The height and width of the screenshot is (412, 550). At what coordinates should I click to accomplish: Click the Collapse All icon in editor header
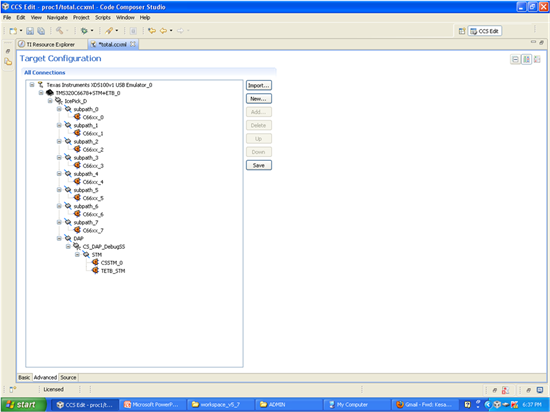(x=515, y=59)
